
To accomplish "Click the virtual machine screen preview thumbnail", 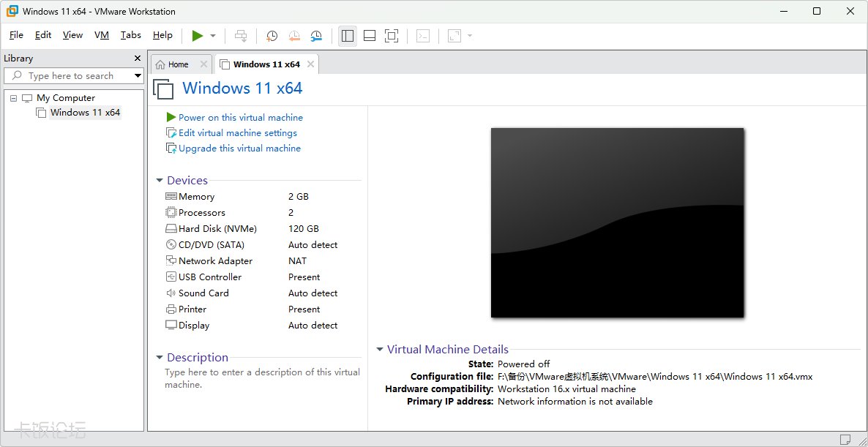I will [x=617, y=222].
